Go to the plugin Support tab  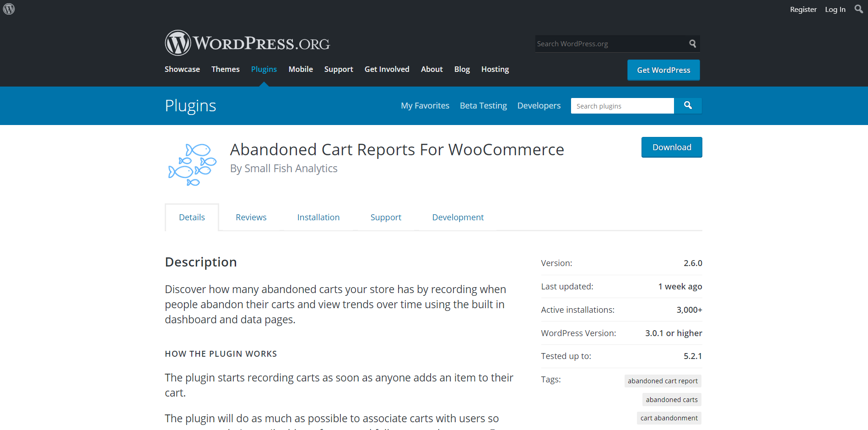386,218
